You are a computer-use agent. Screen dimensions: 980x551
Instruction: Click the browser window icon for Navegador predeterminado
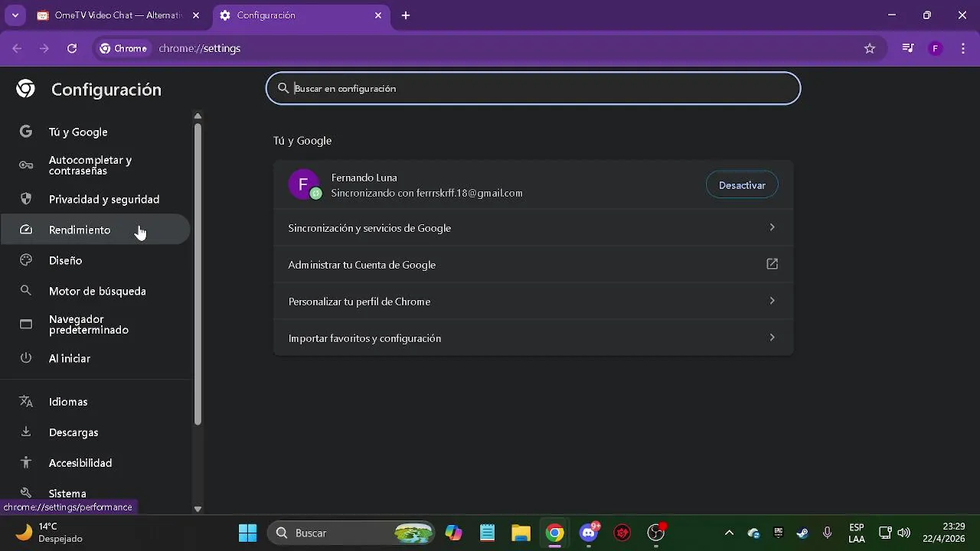(x=26, y=324)
